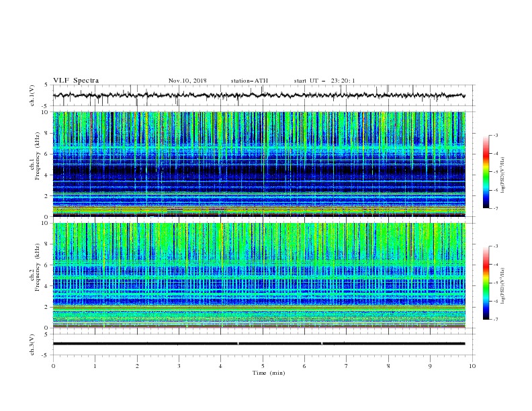Click the 10 minute tick on time axis
Screen dimensions: 532x411
[472, 366]
